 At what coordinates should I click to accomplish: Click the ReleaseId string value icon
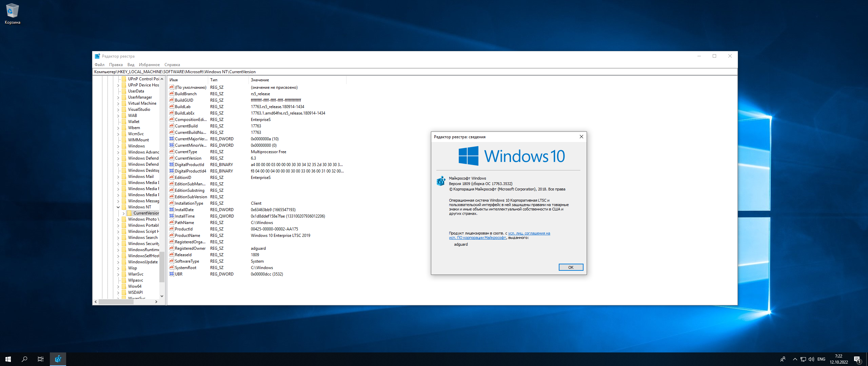tap(172, 255)
